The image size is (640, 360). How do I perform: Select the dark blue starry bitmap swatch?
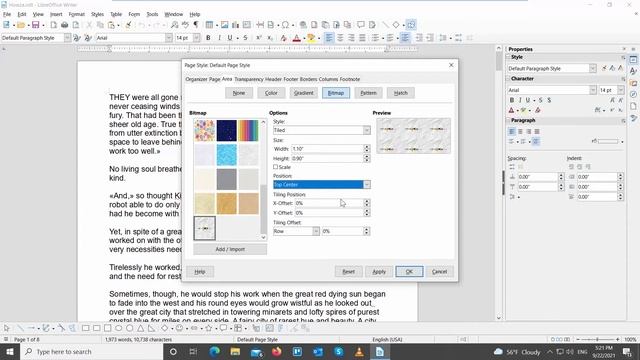227,131
